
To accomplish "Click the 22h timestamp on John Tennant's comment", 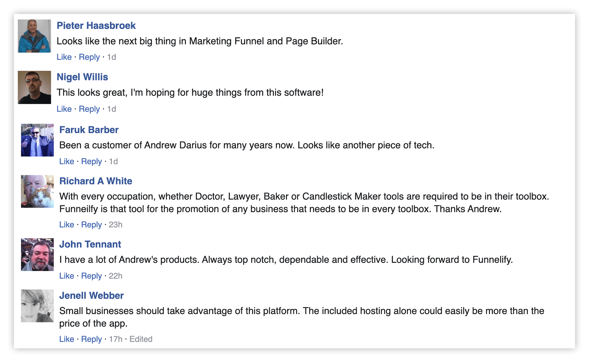I will point(115,276).
